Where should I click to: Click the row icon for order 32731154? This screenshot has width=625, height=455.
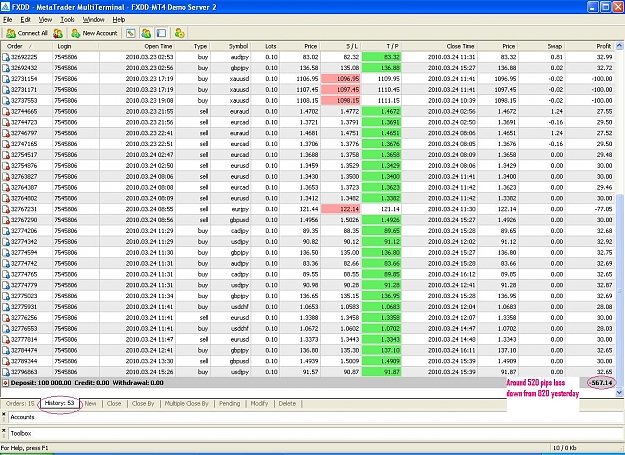pos(6,79)
